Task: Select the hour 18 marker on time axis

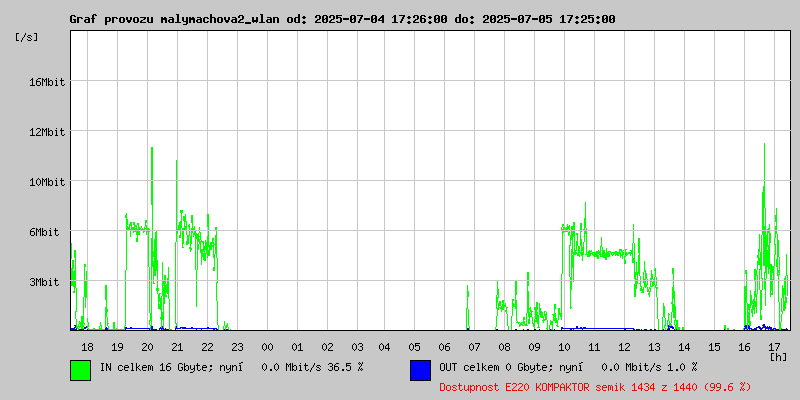Action: [87, 347]
